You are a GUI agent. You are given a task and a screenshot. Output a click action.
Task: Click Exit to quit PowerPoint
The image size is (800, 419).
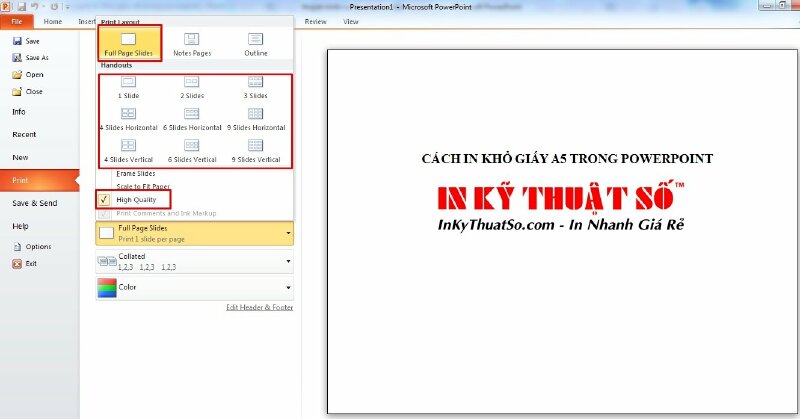click(x=24, y=263)
